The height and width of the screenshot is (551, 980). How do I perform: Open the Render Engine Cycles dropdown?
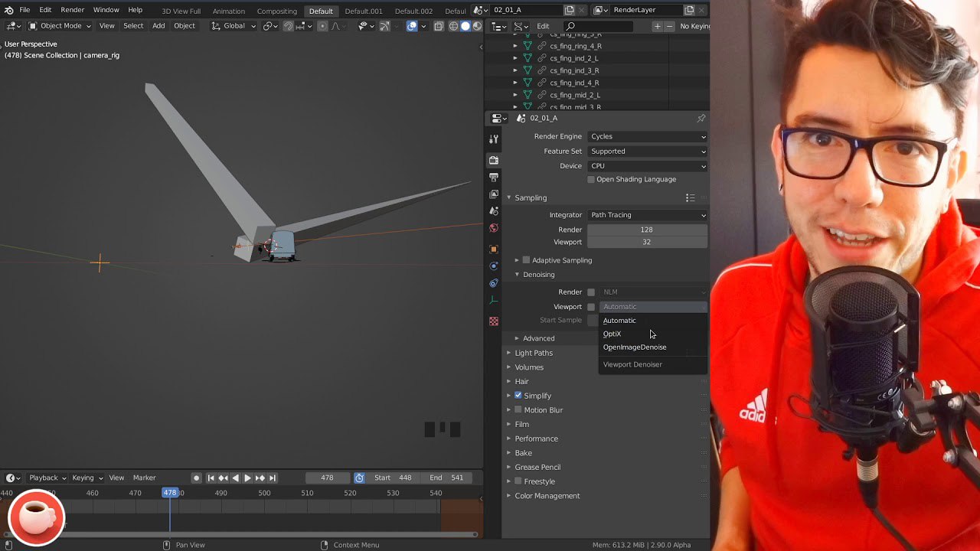647,136
